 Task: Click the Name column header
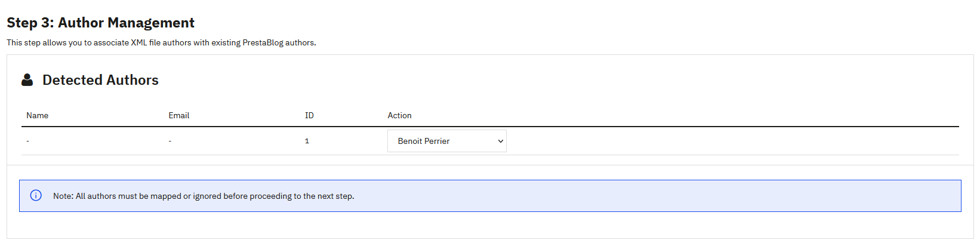(37, 115)
